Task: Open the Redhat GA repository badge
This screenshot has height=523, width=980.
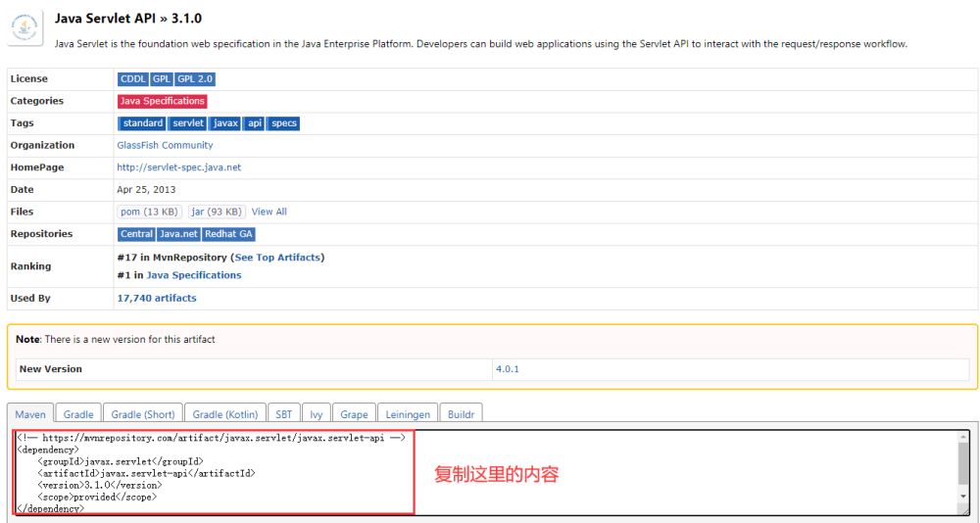Action: click(229, 234)
